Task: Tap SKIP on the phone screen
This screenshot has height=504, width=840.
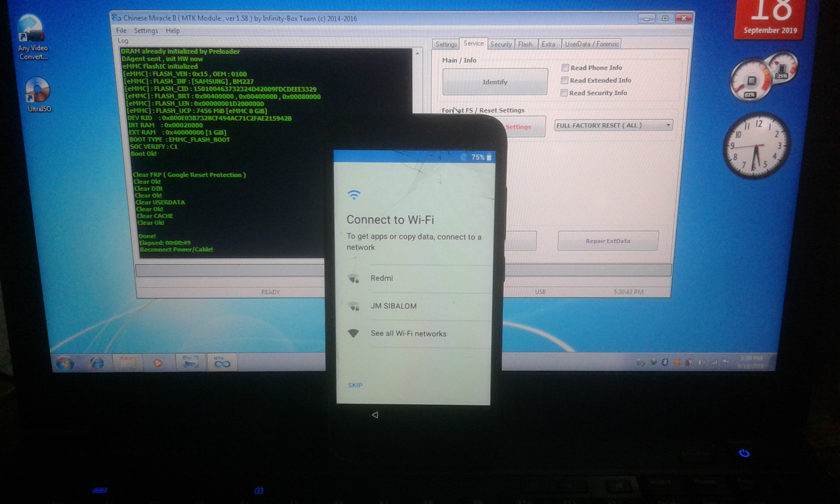Action: click(355, 385)
